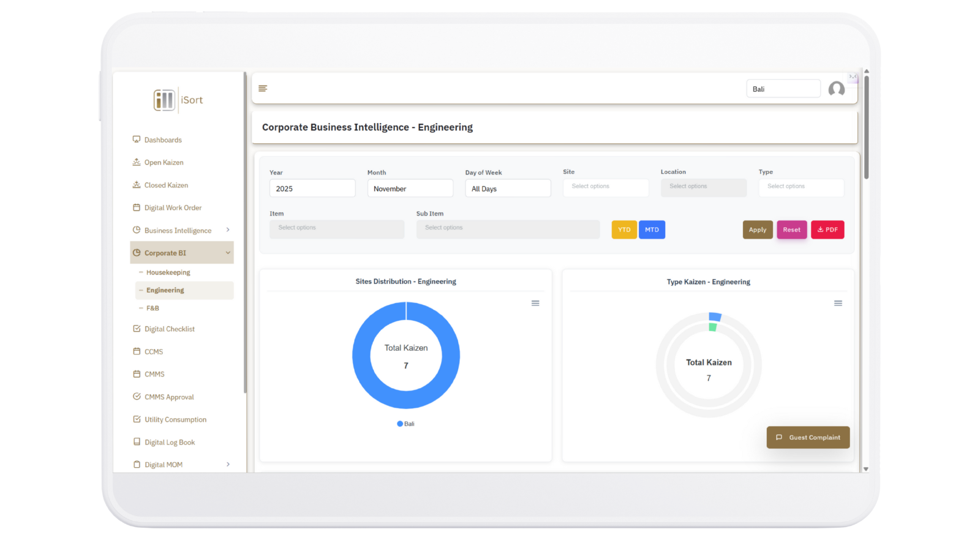
Task: Click the Bali field in top bar
Action: click(x=783, y=89)
